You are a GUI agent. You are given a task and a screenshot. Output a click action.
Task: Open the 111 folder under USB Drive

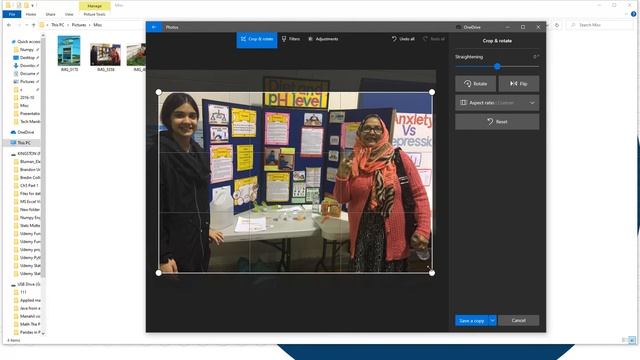click(20, 292)
